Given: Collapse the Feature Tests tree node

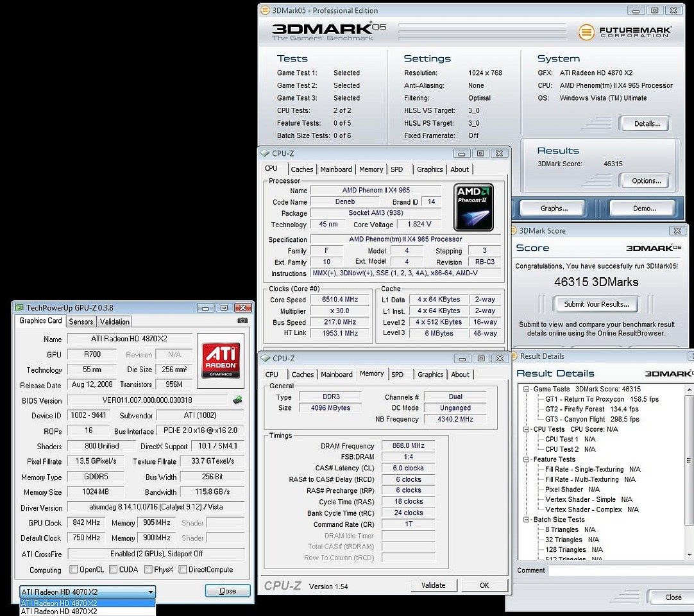Looking at the screenshot, I should point(527,459).
